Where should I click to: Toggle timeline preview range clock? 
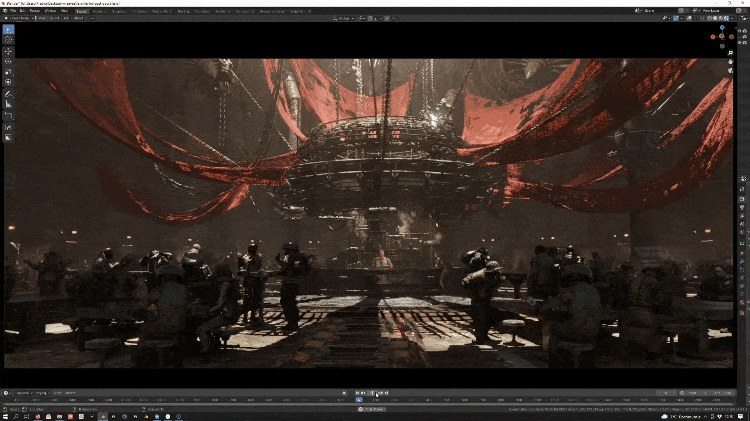click(x=682, y=393)
